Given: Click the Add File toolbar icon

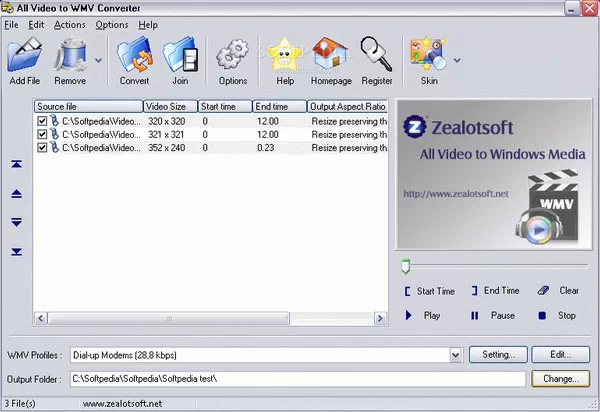Looking at the screenshot, I should (25, 54).
